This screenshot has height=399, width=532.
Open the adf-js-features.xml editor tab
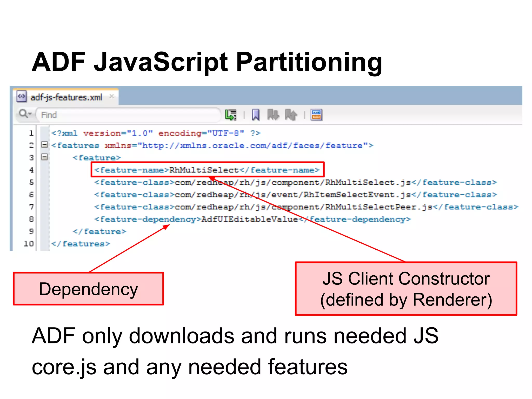click(66, 97)
